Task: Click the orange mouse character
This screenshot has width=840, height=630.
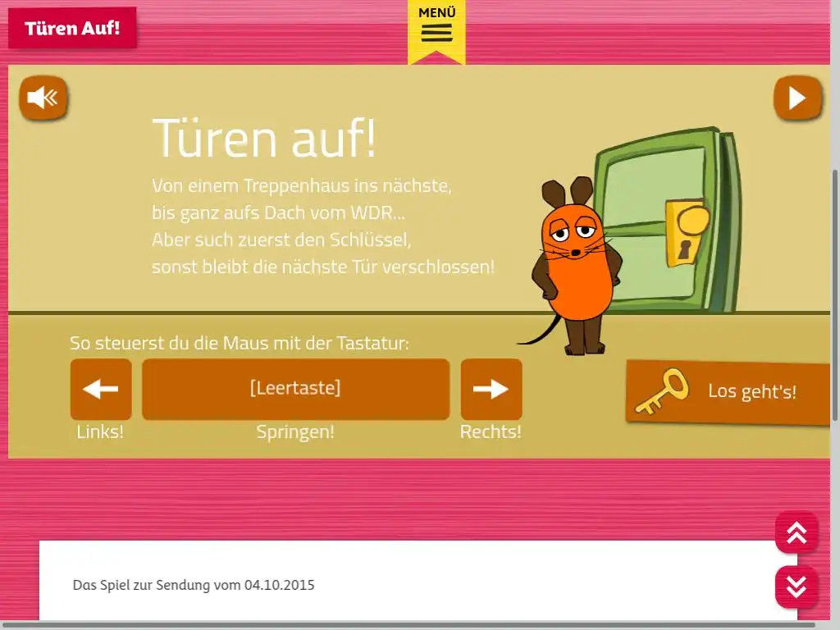Action: [576, 265]
